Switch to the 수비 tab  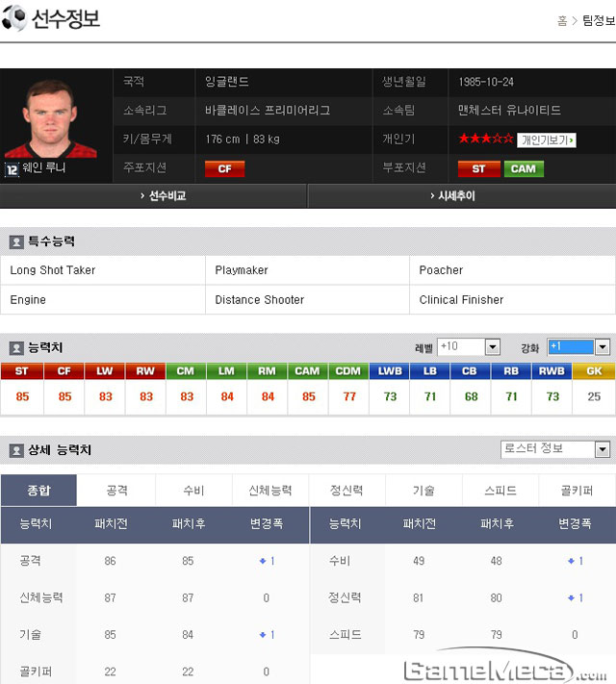tap(193, 491)
